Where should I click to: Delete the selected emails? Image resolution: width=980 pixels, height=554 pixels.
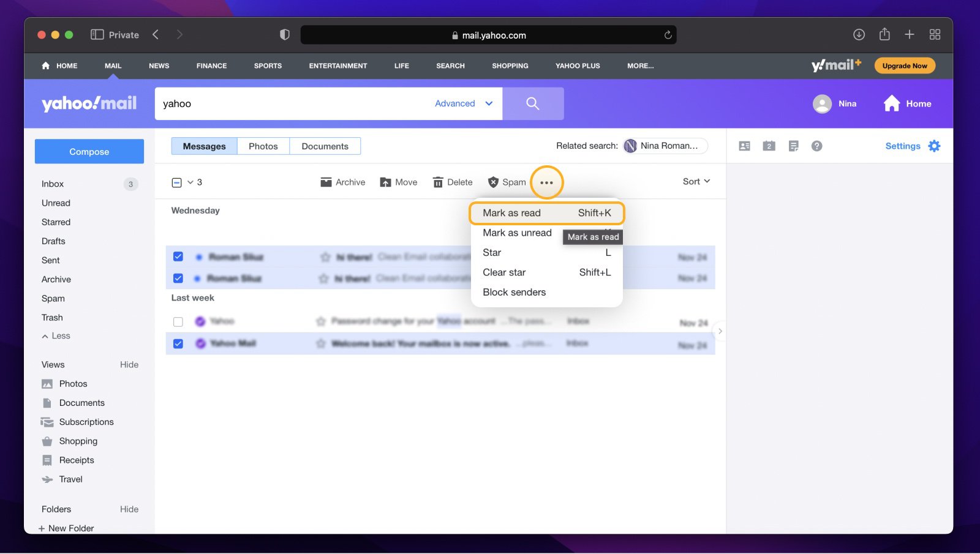[x=452, y=182]
